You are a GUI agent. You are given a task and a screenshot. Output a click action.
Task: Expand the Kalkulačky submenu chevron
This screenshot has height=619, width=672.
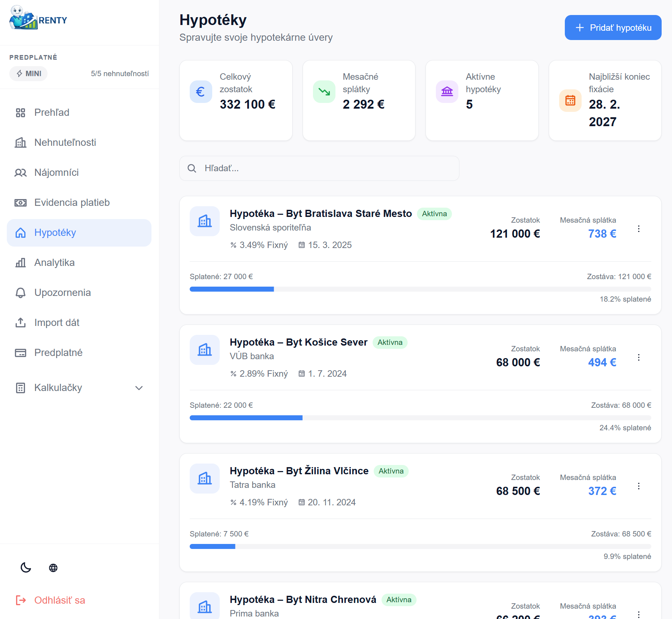click(139, 388)
